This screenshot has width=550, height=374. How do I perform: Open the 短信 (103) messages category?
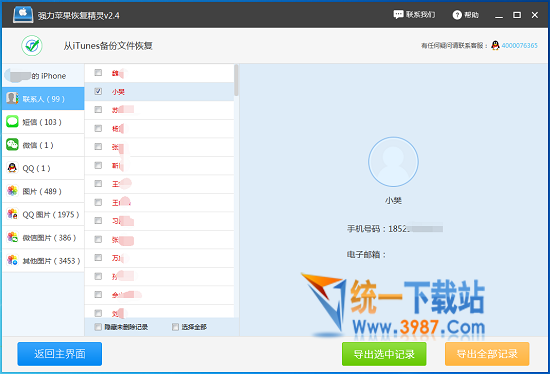pyautogui.click(x=43, y=122)
